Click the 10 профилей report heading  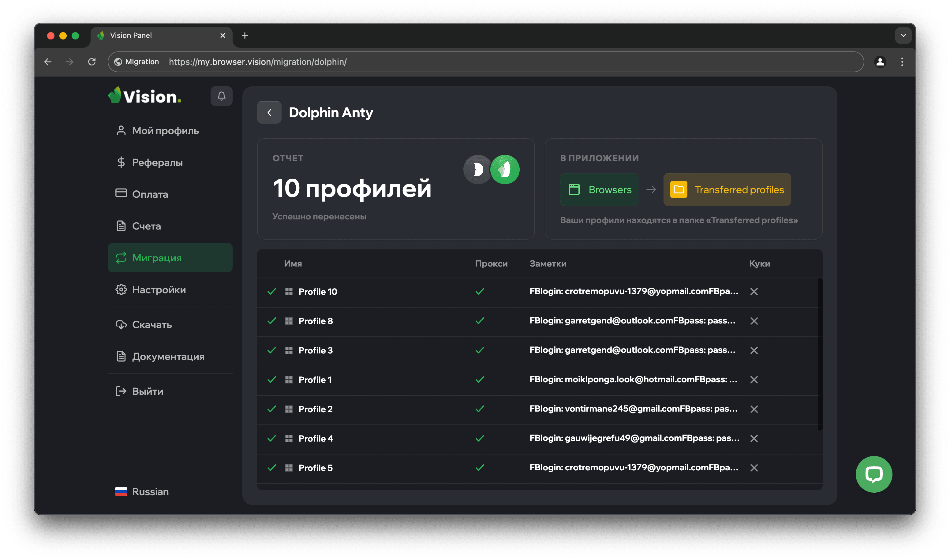tap(352, 188)
